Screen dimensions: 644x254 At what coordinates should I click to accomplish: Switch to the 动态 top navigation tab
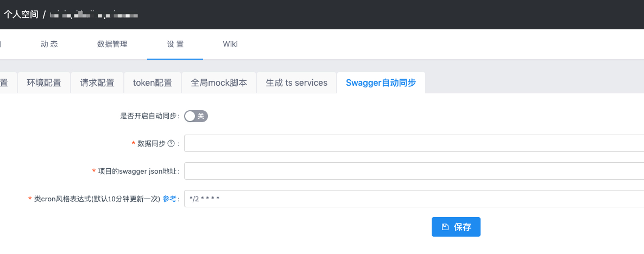pos(49,45)
